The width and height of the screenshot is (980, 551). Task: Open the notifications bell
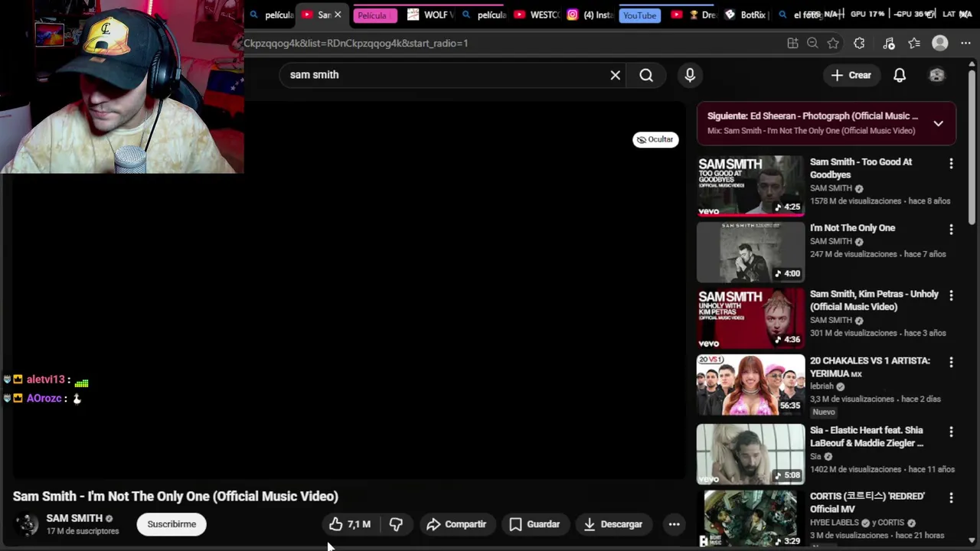[900, 75]
